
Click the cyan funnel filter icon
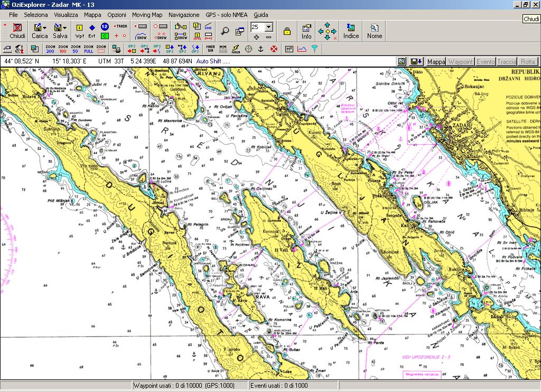tap(315, 49)
